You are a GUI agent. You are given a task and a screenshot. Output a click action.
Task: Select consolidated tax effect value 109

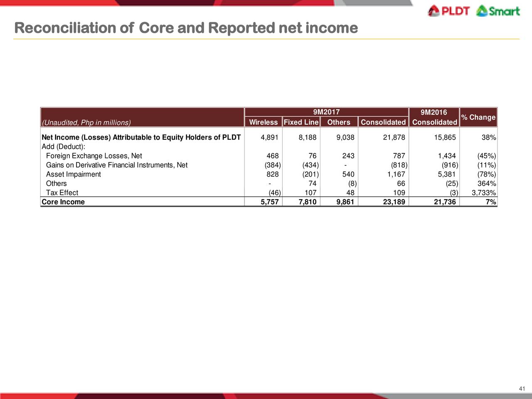tap(399, 192)
